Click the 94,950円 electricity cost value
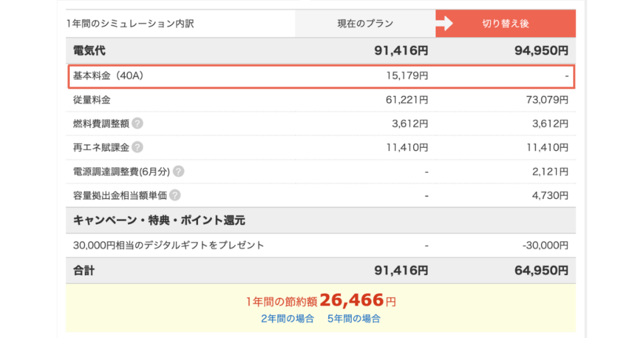The image size is (644, 338). click(x=541, y=51)
